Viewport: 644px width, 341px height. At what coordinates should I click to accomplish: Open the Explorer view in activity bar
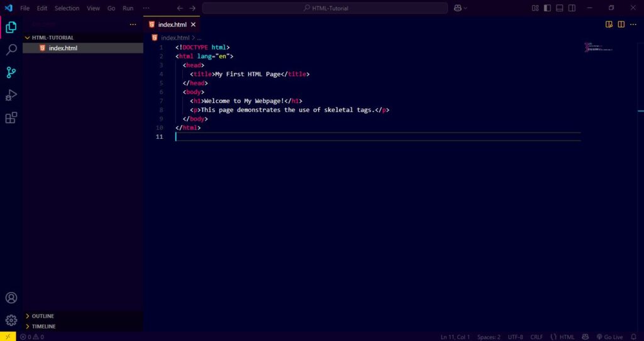pos(11,27)
